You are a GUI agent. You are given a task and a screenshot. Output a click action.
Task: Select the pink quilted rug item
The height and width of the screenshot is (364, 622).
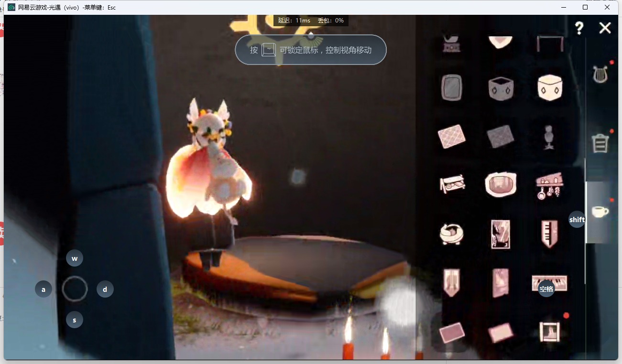click(x=452, y=136)
